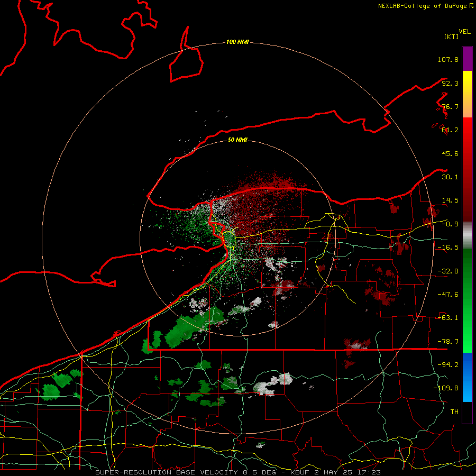Click the blue segment of the color bar

point(467,377)
